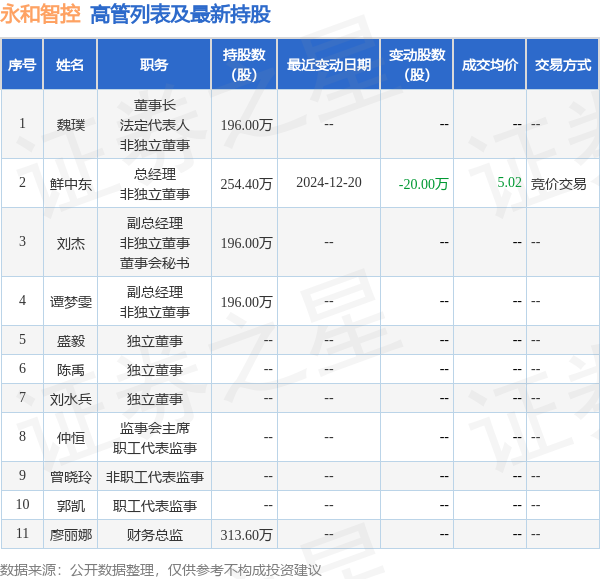Click 谭梦雯's position cell 副总经理 非独立董事
This screenshot has height=579, width=600.
tap(155, 302)
